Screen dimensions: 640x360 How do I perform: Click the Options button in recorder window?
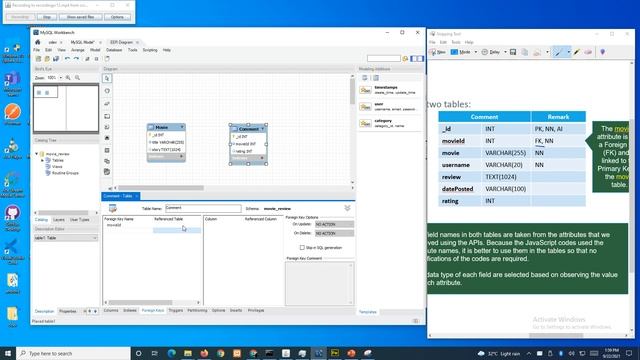117,17
